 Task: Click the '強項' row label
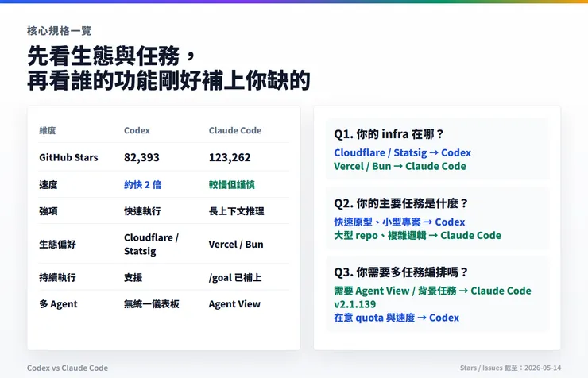(48, 211)
